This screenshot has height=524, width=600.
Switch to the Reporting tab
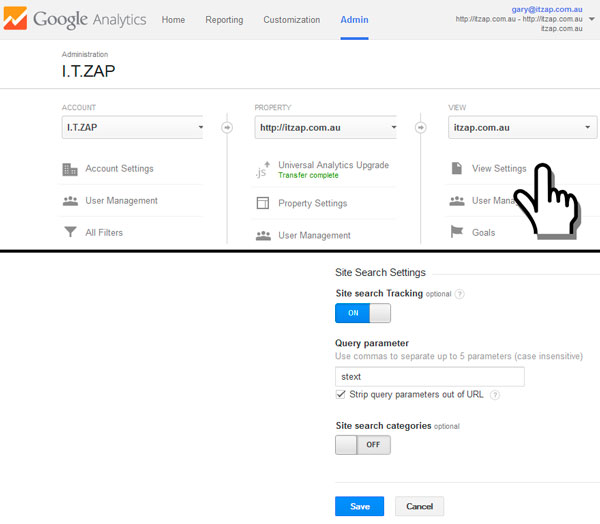tap(224, 20)
